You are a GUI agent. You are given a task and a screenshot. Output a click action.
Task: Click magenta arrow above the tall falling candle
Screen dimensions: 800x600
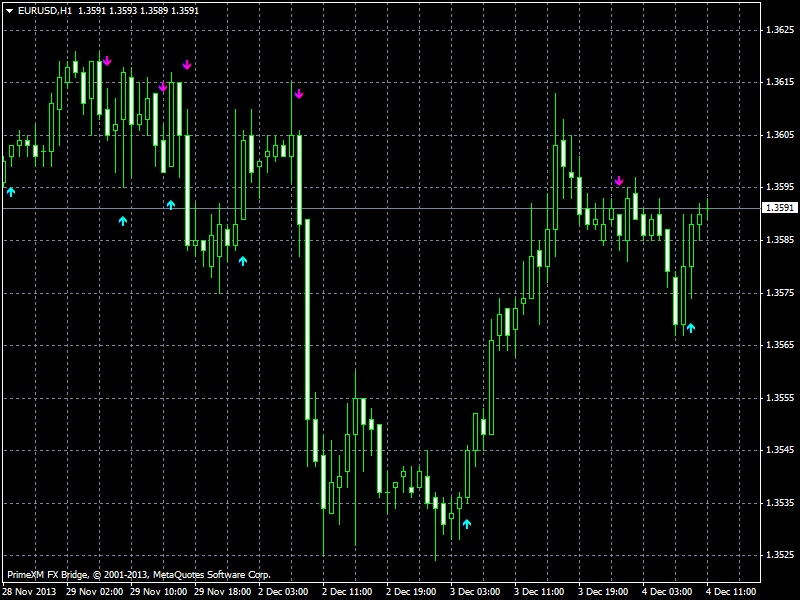point(299,94)
